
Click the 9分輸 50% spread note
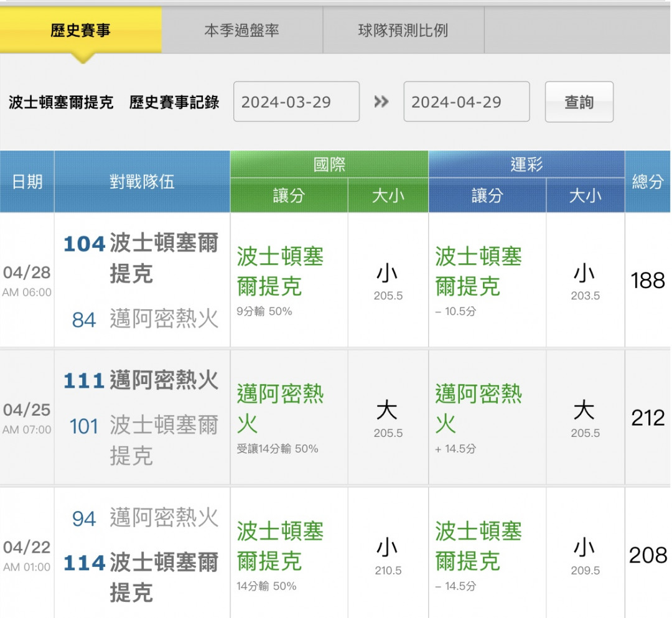(264, 311)
